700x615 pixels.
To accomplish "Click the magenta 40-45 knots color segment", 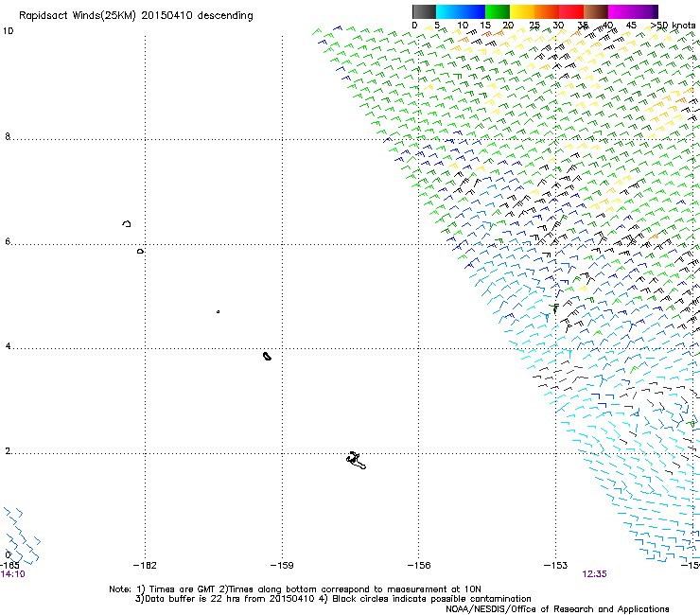I will [621, 11].
